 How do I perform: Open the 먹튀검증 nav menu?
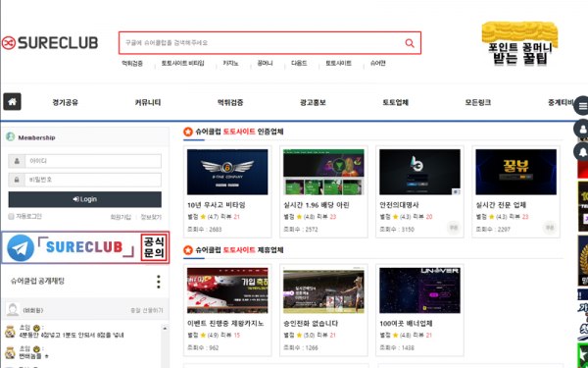point(230,102)
